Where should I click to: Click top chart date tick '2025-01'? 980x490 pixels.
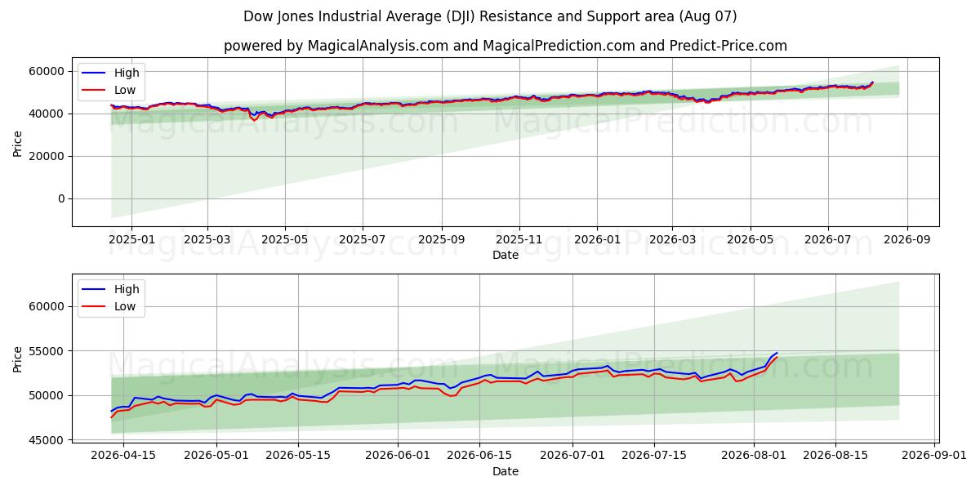(x=131, y=240)
